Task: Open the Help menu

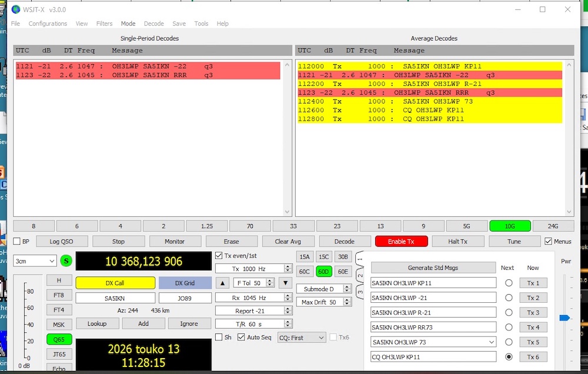Action: tap(222, 24)
